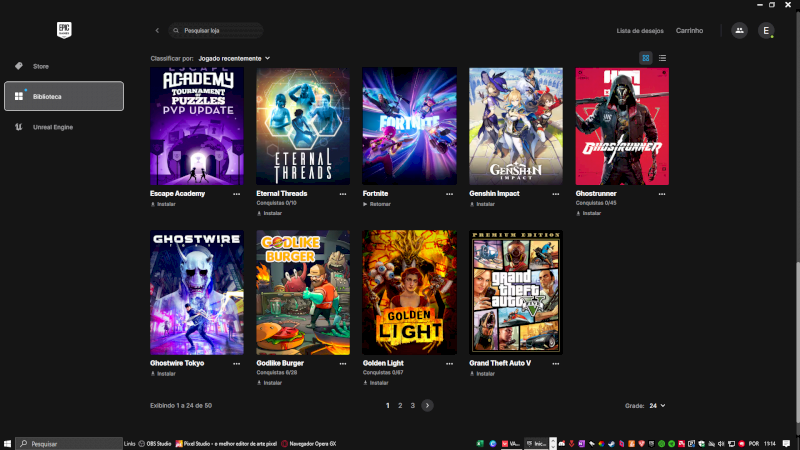Screen dimensions: 800x450
Task: Switch to grid view
Action: click(x=646, y=58)
